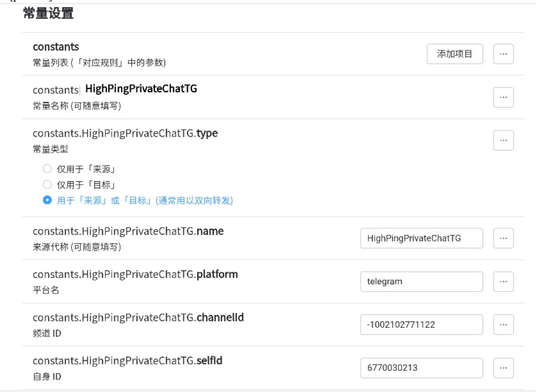The width and height of the screenshot is (536, 392).
Task: Open more options for the platform row
Action: pyautogui.click(x=503, y=281)
